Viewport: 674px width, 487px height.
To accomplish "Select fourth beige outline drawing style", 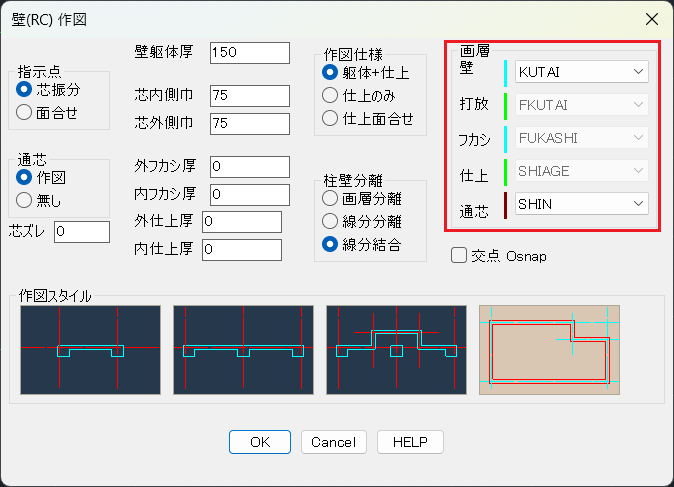I will coord(549,350).
